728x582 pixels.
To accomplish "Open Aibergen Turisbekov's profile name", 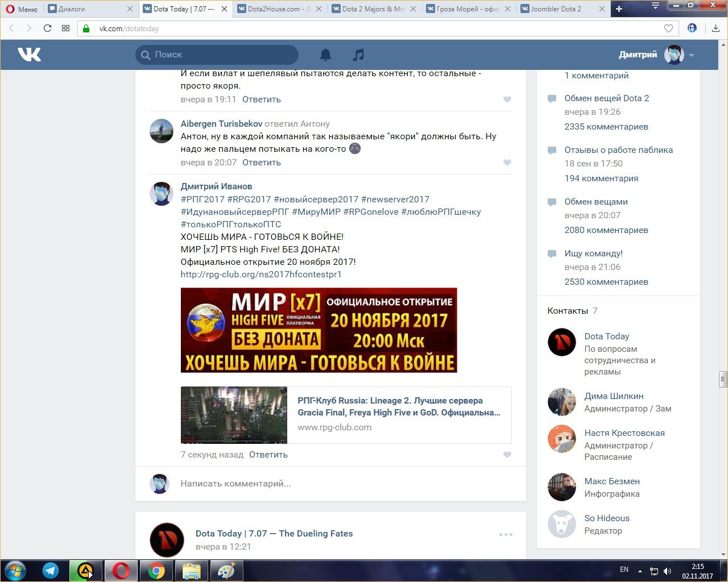I will pos(221,124).
